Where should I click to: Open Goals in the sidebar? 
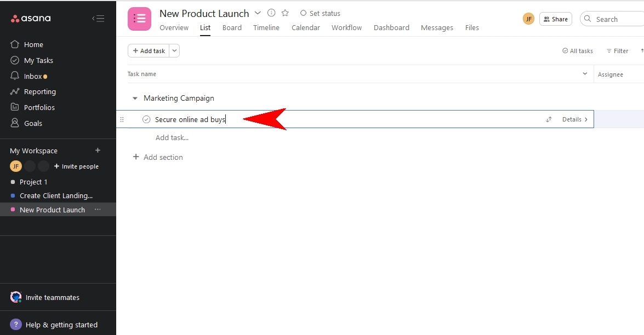[32, 123]
